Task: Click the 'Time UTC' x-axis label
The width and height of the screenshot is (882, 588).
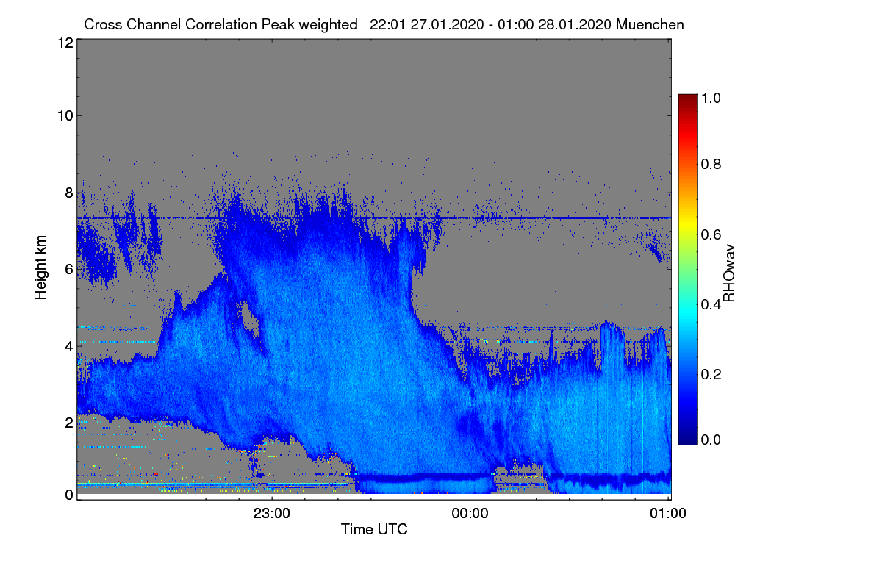Action: tap(374, 529)
